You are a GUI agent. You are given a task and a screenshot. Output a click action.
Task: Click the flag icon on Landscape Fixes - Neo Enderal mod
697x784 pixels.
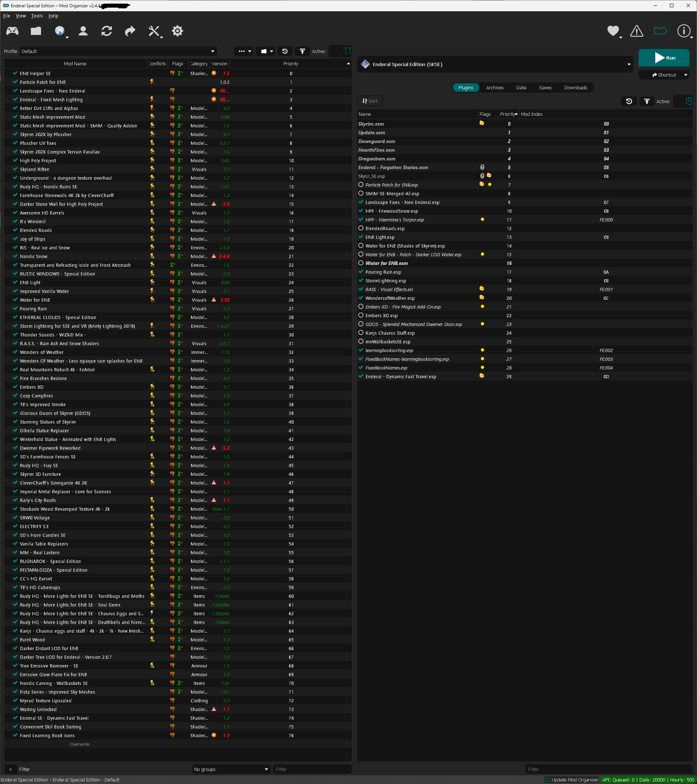click(173, 91)
